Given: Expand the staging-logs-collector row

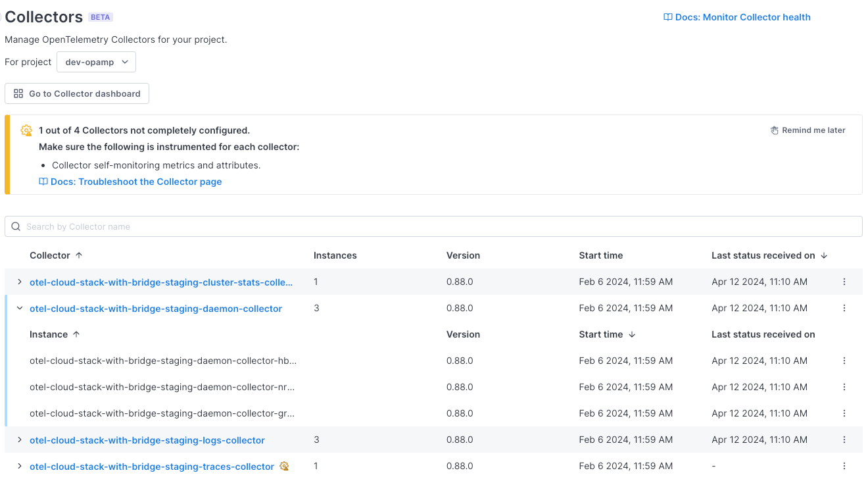Looking at the screenshot, I should [19, 440].
